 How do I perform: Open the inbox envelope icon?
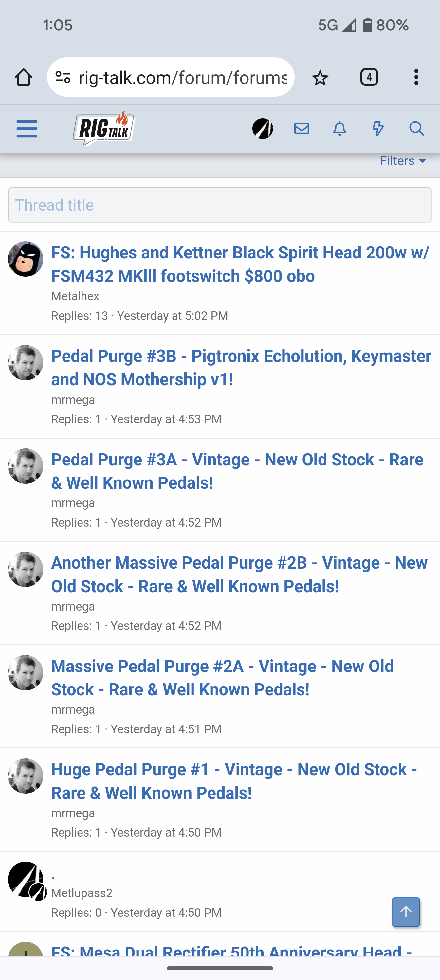pos(302,129)
